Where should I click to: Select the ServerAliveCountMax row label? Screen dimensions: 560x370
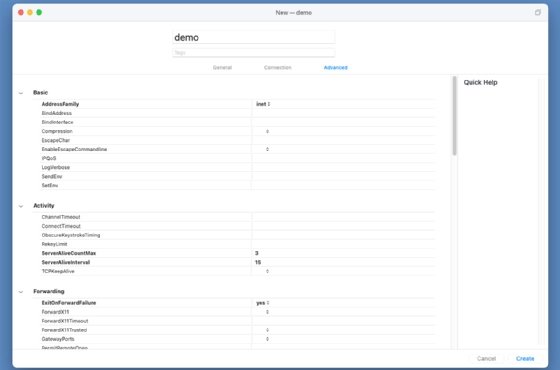[x=69, y=253]
